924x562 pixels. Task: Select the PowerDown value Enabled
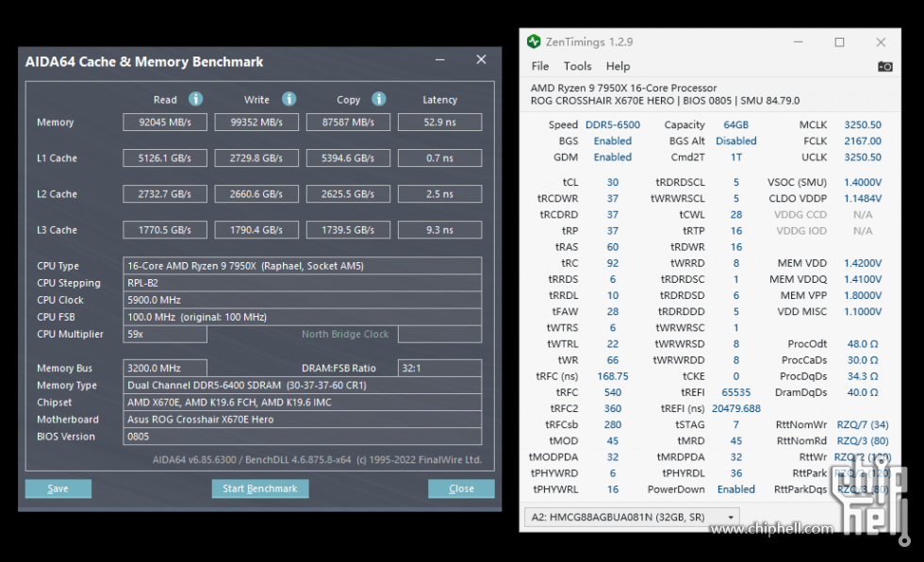tap(736, 489)
